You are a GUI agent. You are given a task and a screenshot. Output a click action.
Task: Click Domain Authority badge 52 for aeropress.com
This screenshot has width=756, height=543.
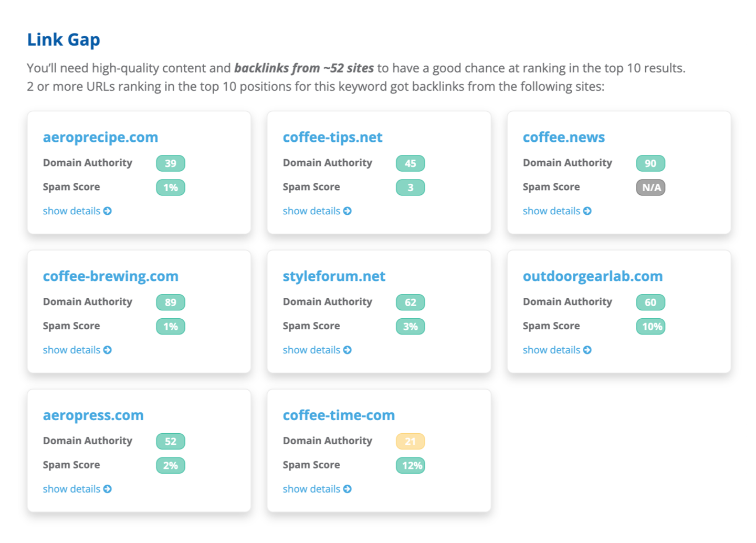[171, 442]
